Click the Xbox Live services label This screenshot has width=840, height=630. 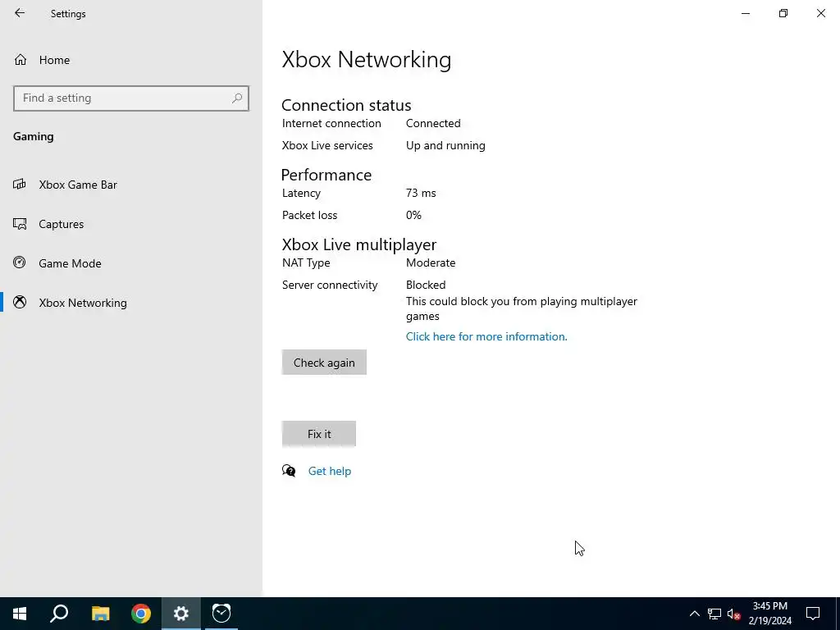pyautogui.click(x=327, y=146)
